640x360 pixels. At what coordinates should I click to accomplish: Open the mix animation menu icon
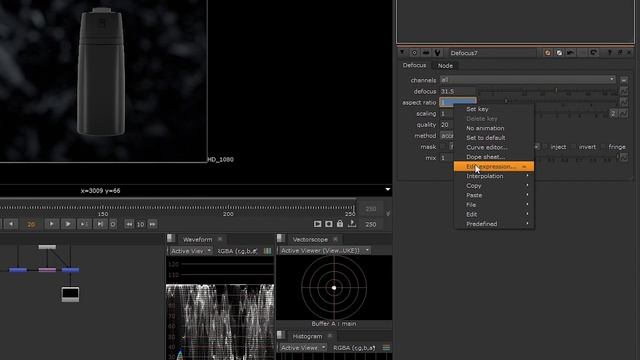click(x=624, y=158)
